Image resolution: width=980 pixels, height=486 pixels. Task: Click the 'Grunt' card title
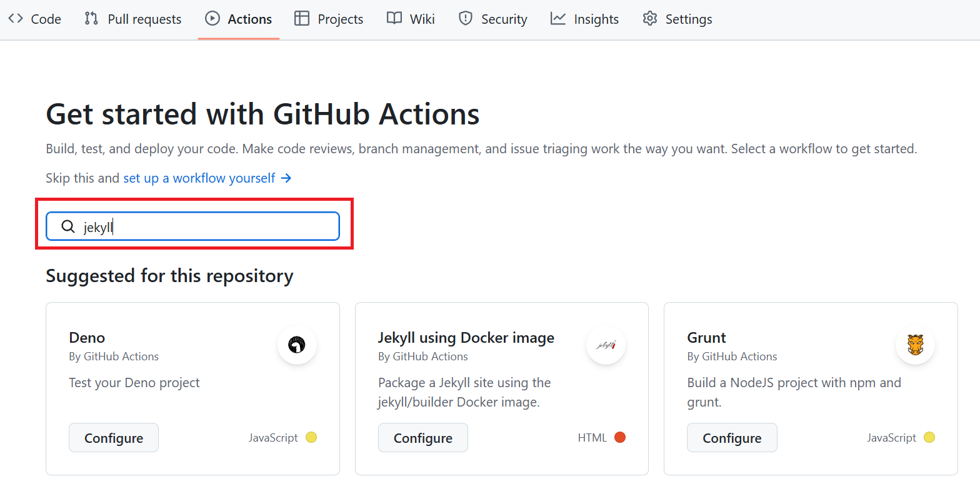706,338
